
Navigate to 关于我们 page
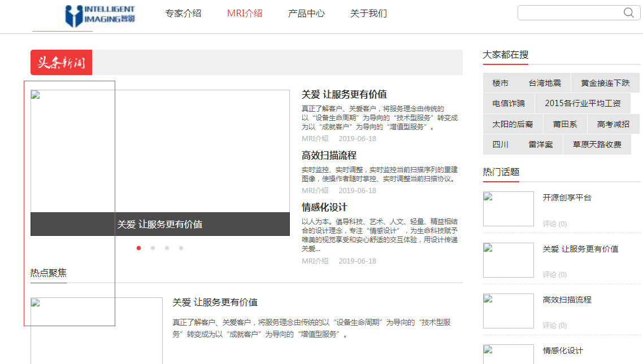click(x=368, y=14)
